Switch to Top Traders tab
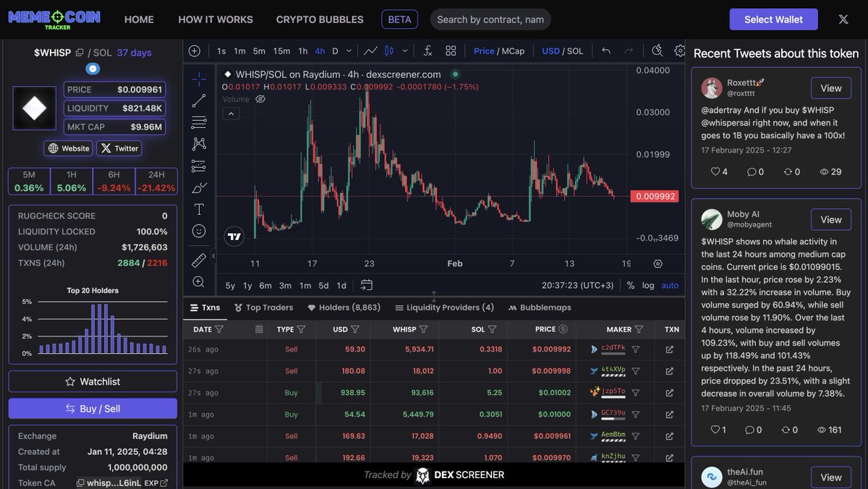The image size is (868, 489). [x=264, y=307]
